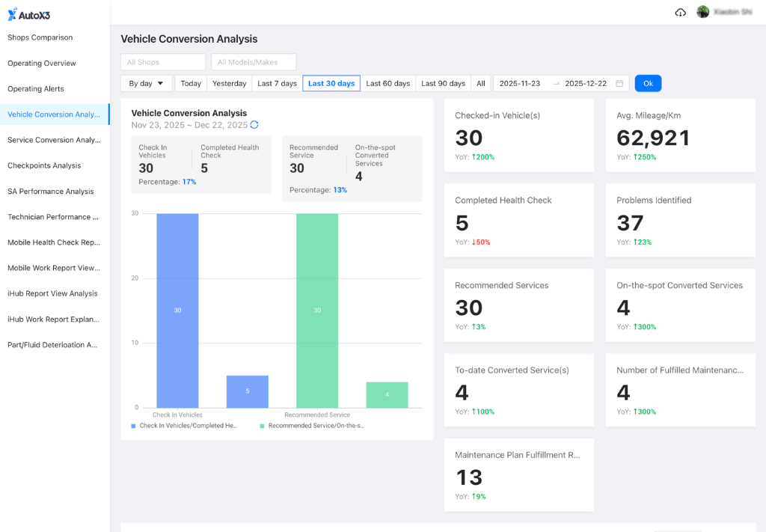Open iHub Work Report Explanation item

(x=55, y=319)
